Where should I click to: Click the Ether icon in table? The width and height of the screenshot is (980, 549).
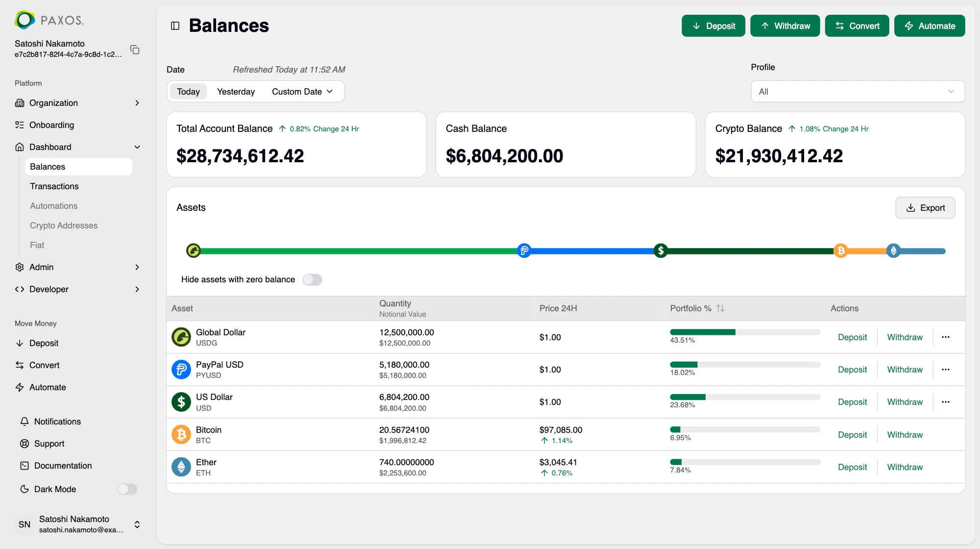tap(181, 467)
